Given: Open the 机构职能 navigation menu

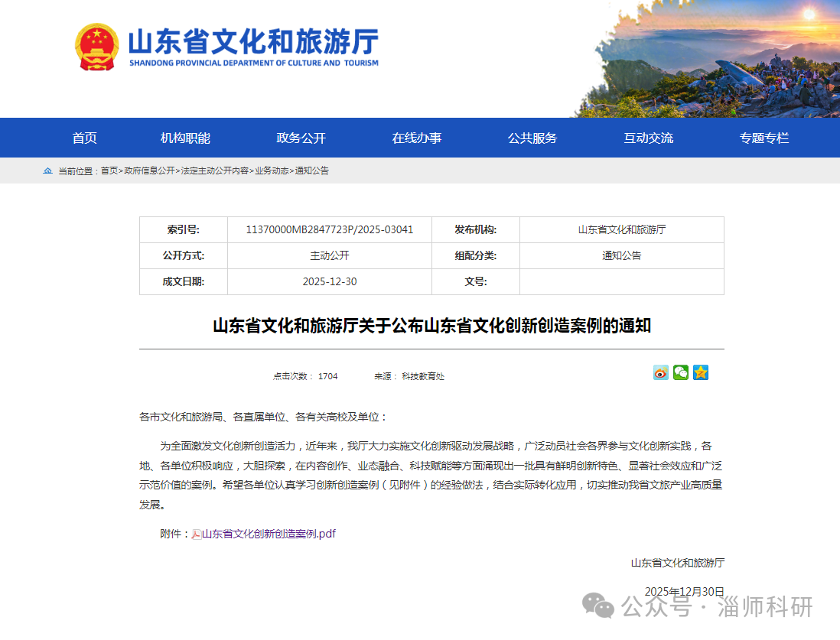Looking at the screenshot, I should pyautogui.click(x=185, y=138).
